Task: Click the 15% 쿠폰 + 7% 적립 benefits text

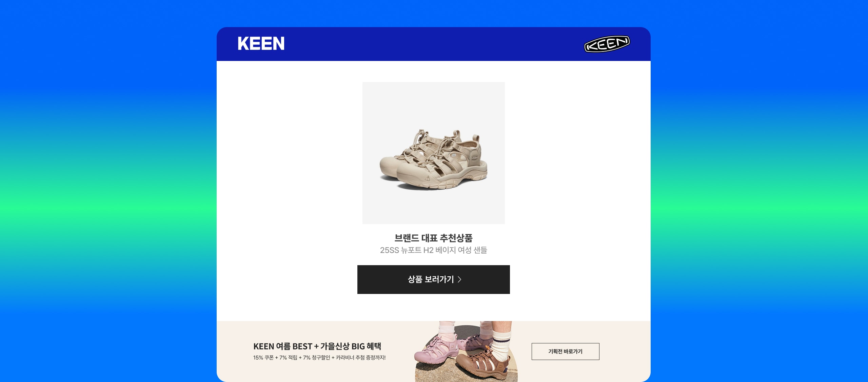Action: (319, 358)
